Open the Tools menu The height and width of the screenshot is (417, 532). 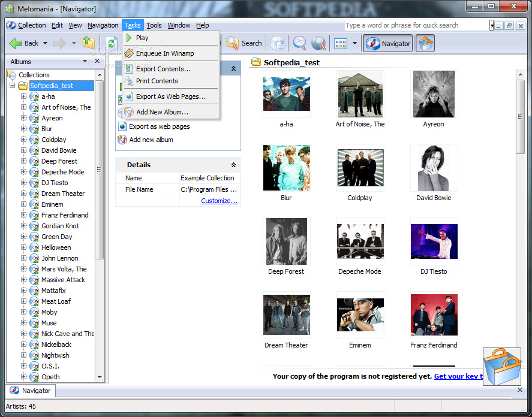(154, 25)
